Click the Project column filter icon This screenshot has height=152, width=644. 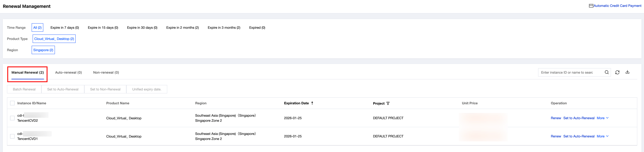(388, 103)
